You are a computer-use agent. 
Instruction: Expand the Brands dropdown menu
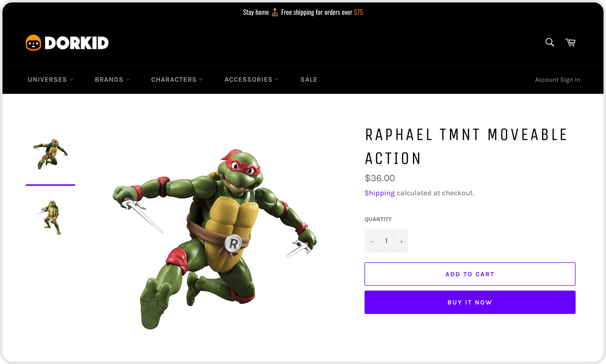click(112, 80)
